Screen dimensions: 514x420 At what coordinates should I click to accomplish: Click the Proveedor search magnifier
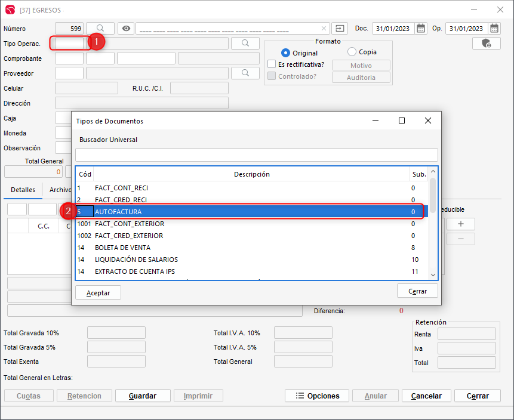pos(245,73)
